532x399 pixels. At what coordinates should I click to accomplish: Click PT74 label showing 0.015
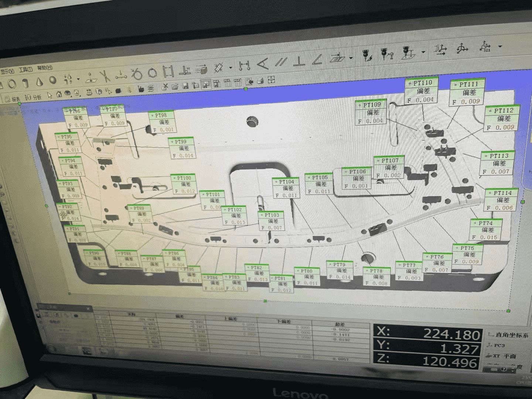coord(486,230)
